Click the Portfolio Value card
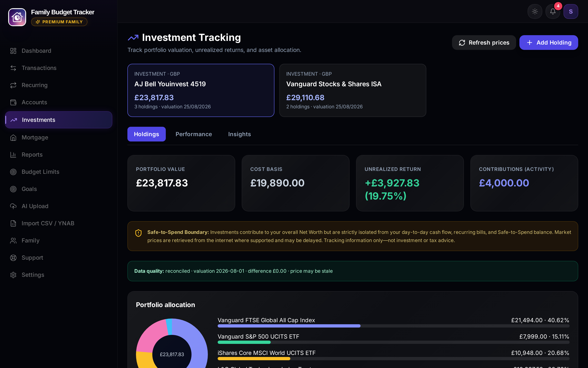The width and height of the screenshot is (588, 368). point(181,183)
